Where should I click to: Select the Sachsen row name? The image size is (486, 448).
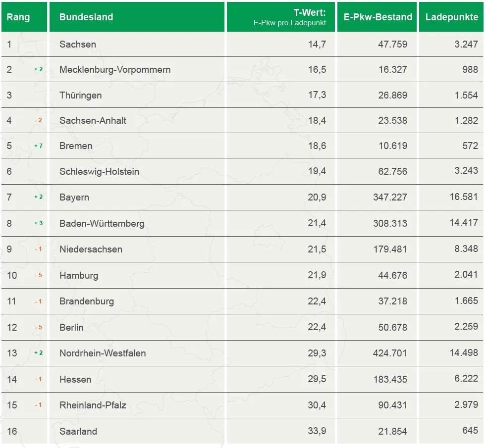tap(78, 44)
